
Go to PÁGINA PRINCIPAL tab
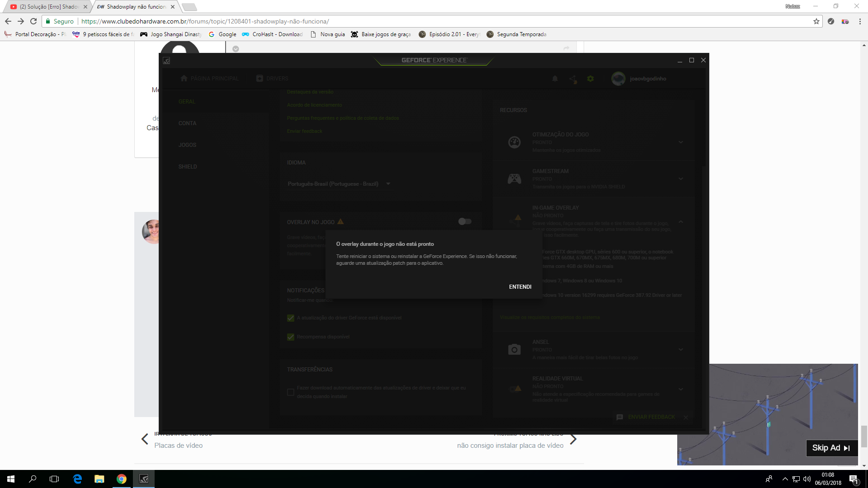209,79
